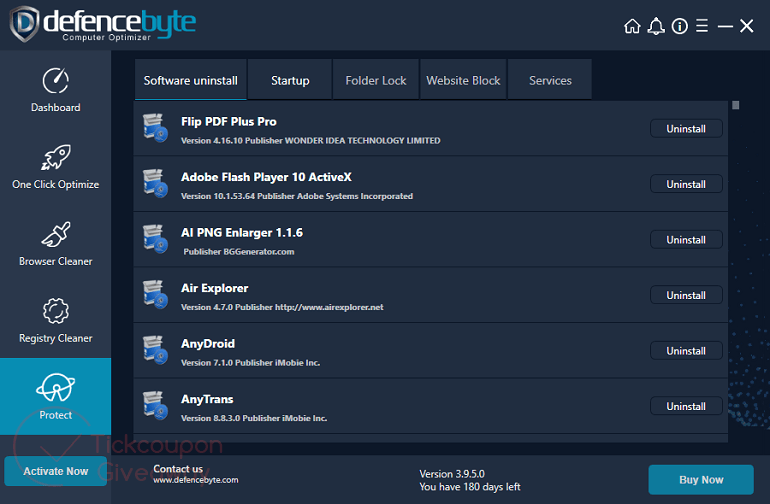Image resolution: width=770 pixels, height=504 pixels.
Task: Open the hamburger menu icon
Action: click(x=702, y=26)
